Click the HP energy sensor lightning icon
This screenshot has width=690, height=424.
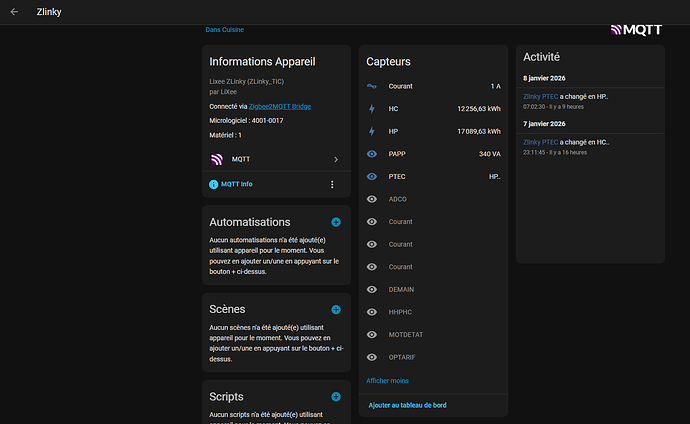372,131
